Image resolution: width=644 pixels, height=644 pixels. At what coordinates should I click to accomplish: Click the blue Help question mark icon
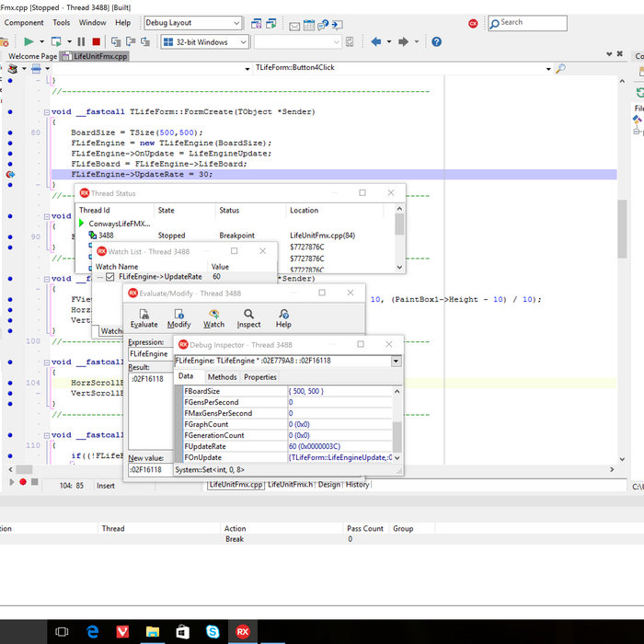(437, 41)
